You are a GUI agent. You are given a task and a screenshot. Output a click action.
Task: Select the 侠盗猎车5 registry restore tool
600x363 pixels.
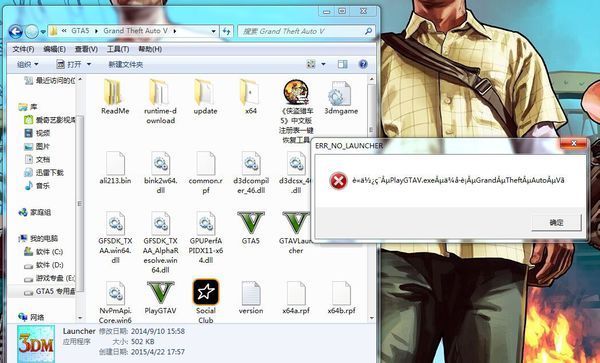pyautogui.click(x=297, y=111)
